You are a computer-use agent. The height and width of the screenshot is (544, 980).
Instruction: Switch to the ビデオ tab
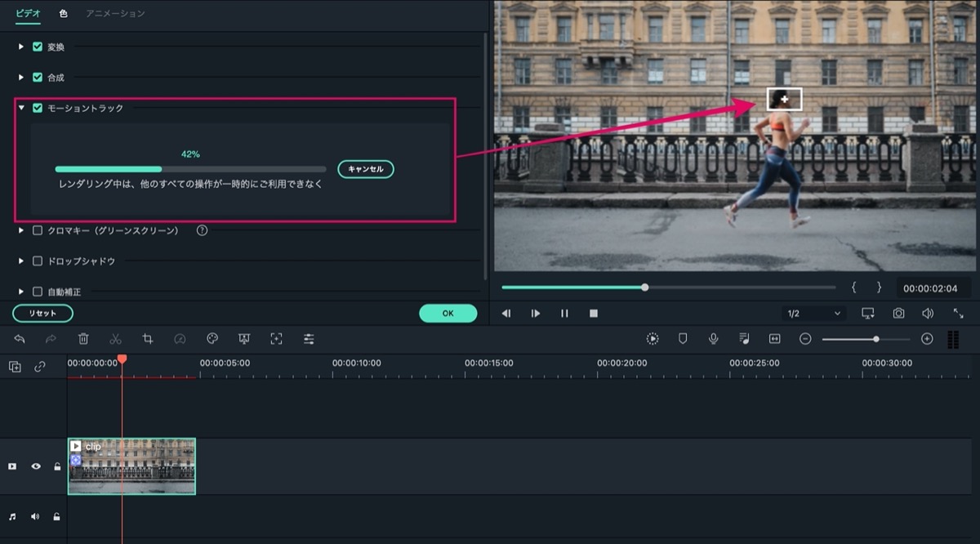(28, 14)
